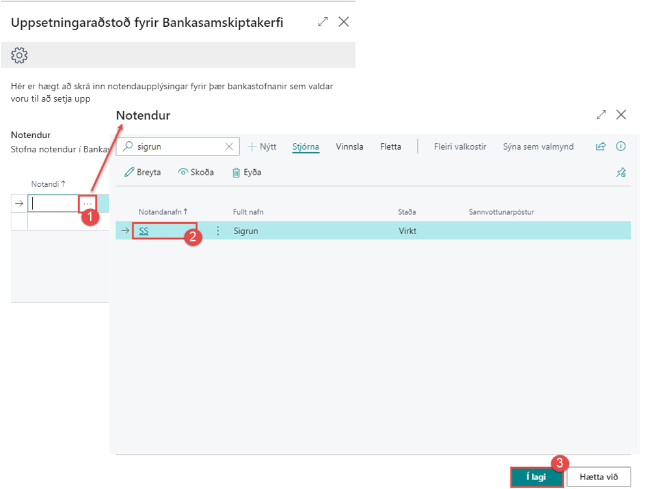The height and width of the screenshot is (489, 645).
Task: Create new user with Nýtt
Action: pos(262,146)
